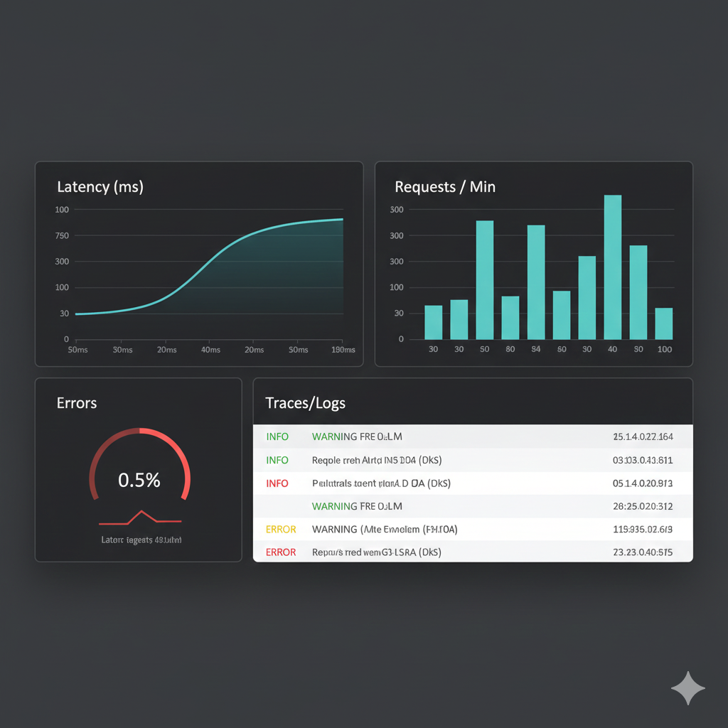Select the INFO badge on the second log entry
The width and height of the screenshot is (728, 728).
pos(277,460)
